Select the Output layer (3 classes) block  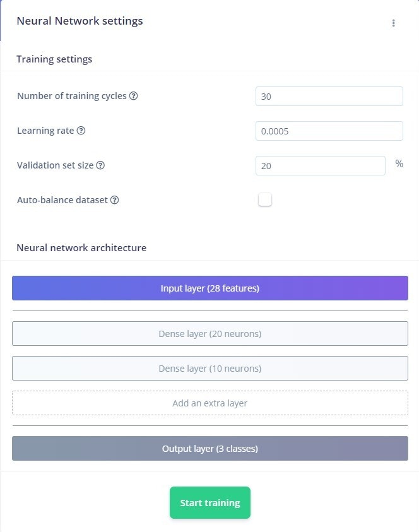tap(210, 449)
